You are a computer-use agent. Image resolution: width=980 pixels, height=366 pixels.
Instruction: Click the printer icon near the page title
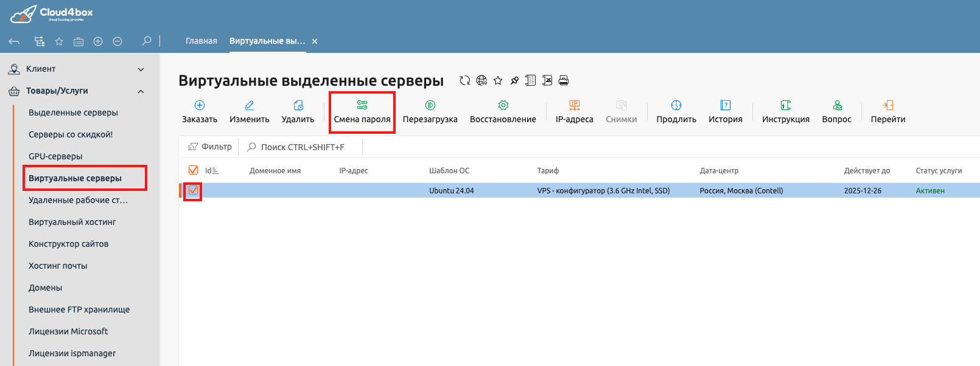click(564, 80)
